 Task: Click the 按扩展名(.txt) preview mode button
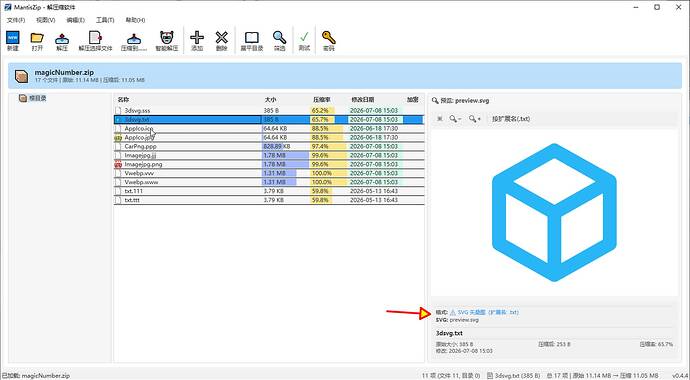[511, 119]
